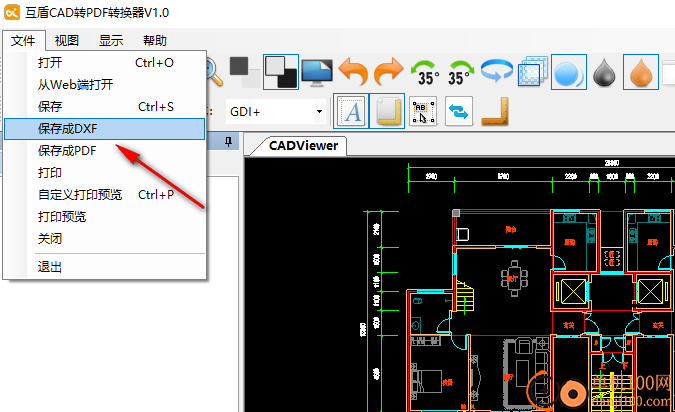The image size is (675, 412).
Task: Rotate 35° counterclockwise using the left-arrow icon
Action: click(x=425, y=72)
